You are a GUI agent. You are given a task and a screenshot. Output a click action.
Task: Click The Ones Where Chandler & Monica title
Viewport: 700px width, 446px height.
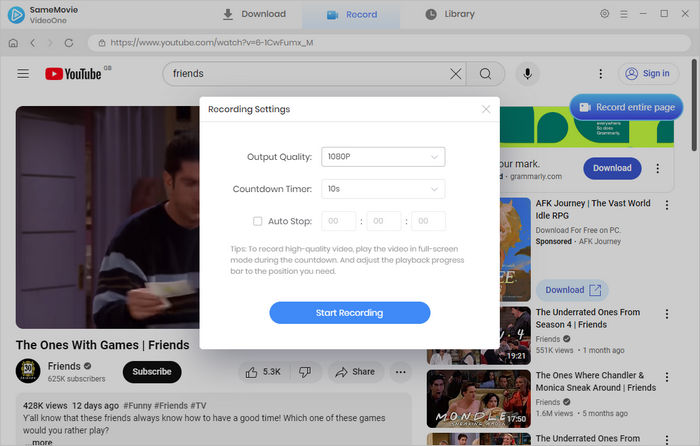pos(596,382)
